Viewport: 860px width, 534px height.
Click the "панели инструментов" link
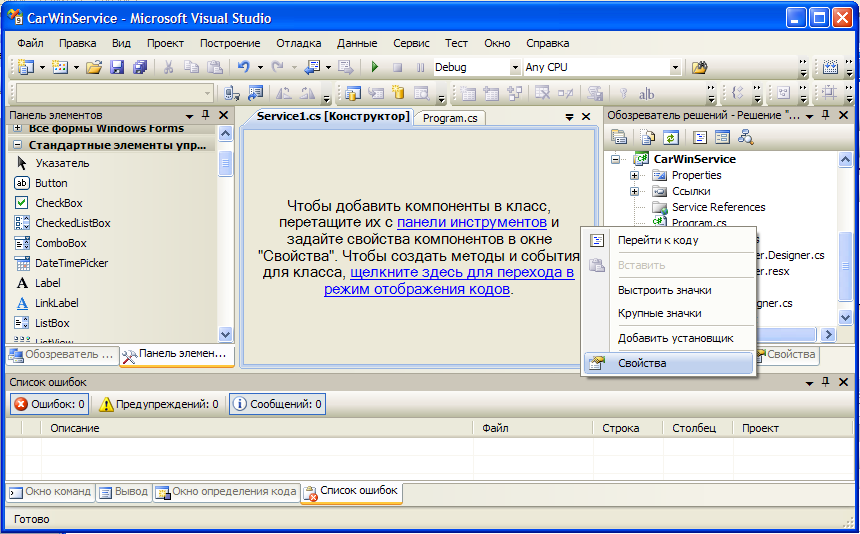click(x=472, y=222)
